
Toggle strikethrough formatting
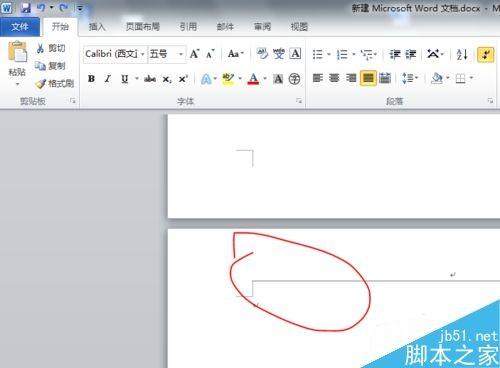pos(150,79)
